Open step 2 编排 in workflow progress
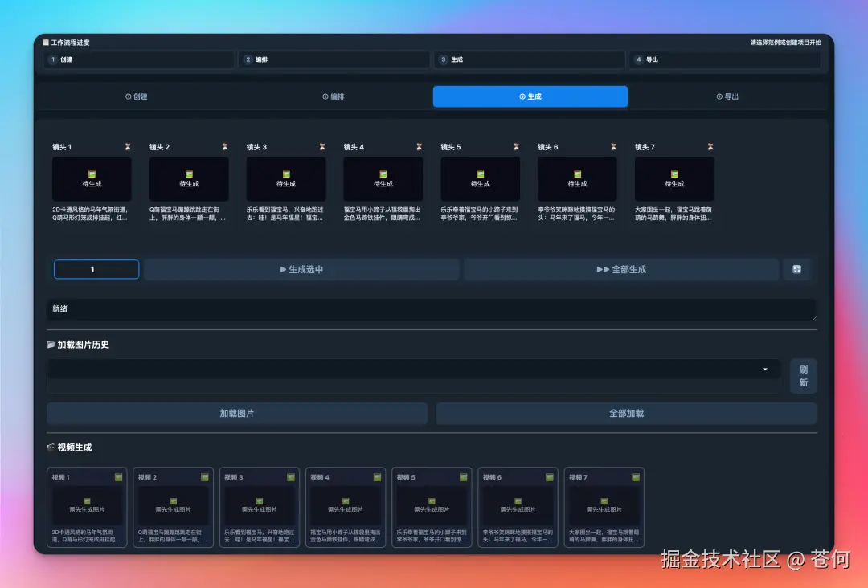 (x=334, y=59)
